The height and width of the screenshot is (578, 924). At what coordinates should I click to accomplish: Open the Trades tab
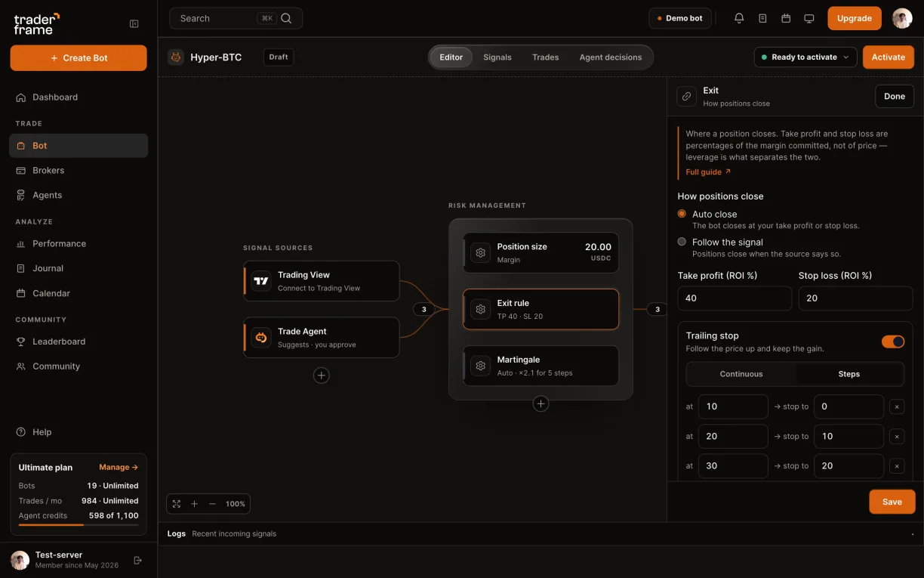tap(546, 57)
